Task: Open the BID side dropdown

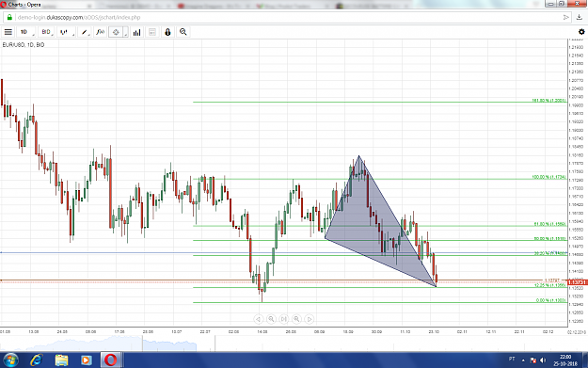Action: tap(46, 32)
